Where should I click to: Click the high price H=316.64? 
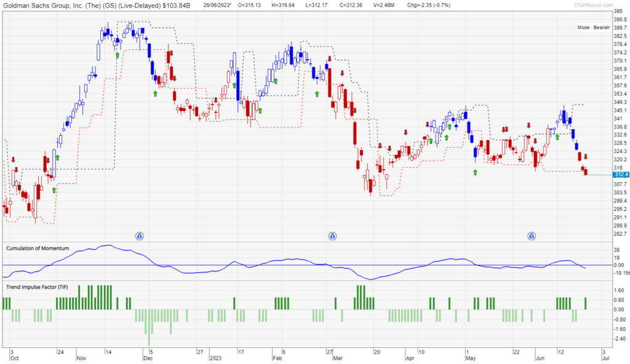[x=283, y=5]
